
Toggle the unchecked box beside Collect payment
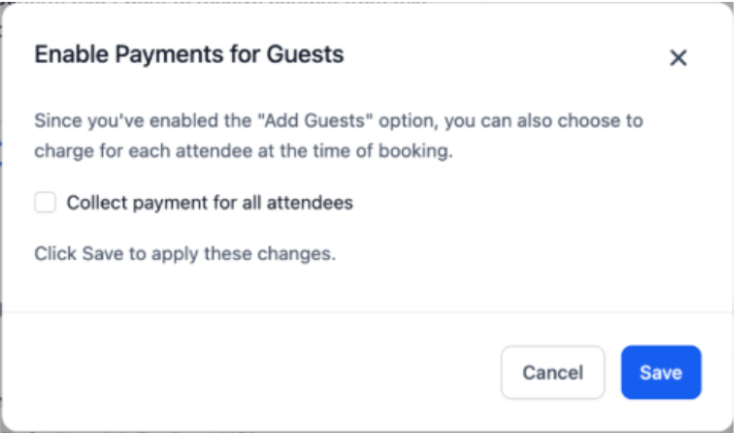click(x=45, y=203)
